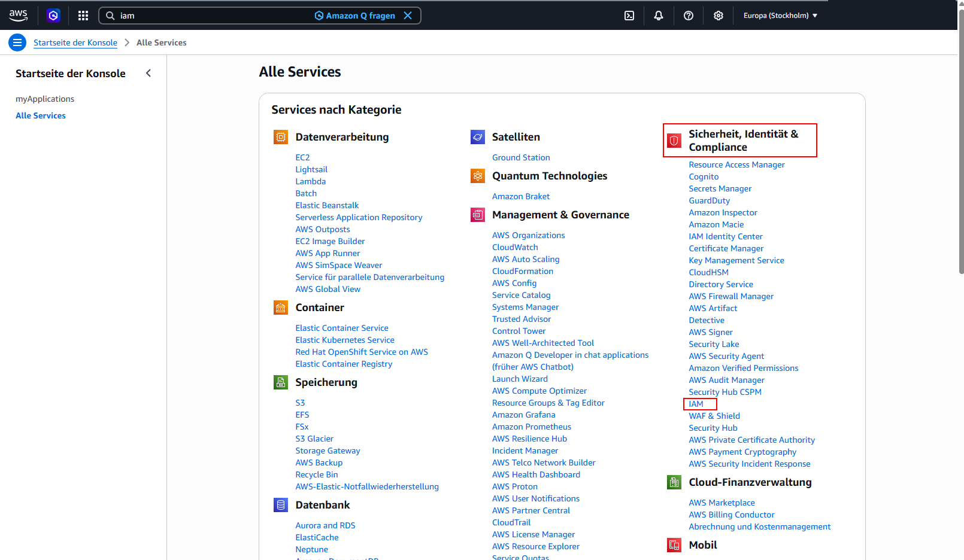This screenshot has width=964, height=560.
Task: Toggle the hamburger navigation menu icon
Action: 17,42
